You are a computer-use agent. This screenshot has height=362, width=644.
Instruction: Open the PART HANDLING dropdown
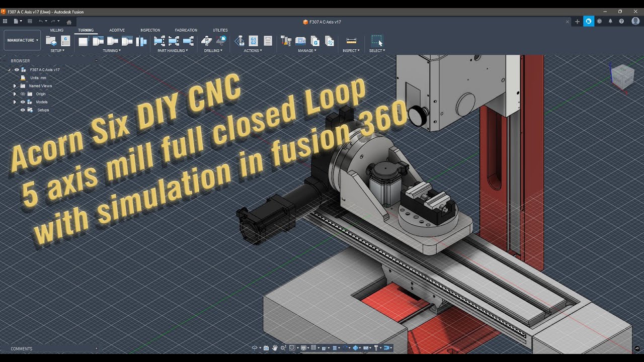pyautogui.click(x=173, y=51)
